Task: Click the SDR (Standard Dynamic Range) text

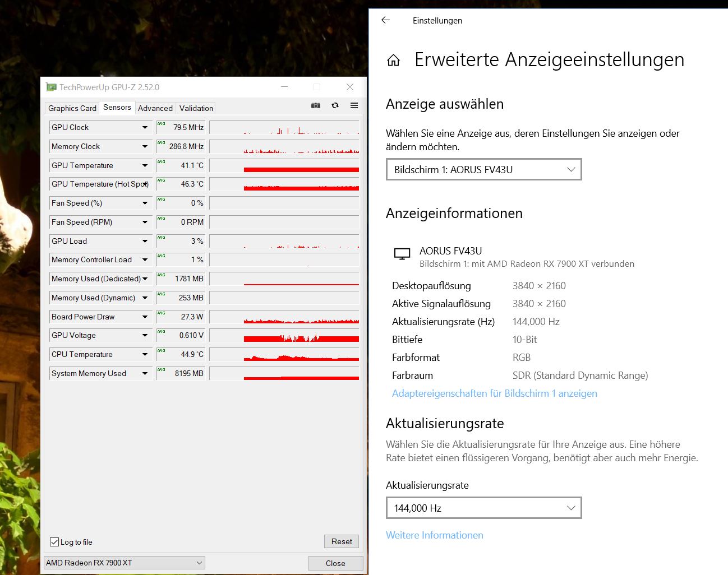Action: pyautogui.click(x=580, y=375)
